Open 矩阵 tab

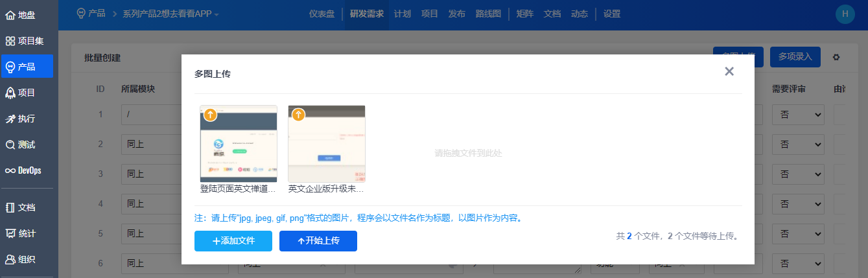[x=525, y=14]
